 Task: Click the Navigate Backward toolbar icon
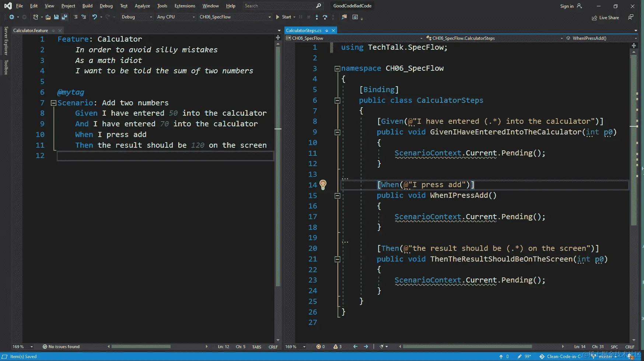coord(12,17)
